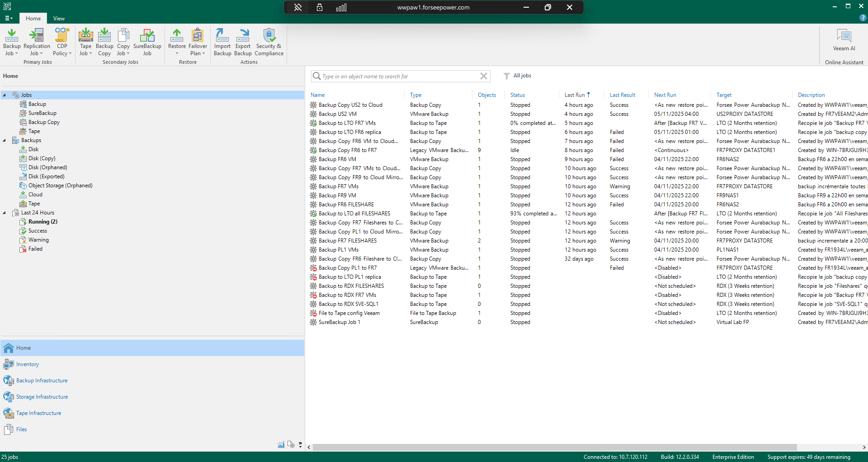Open the Veeam AI Online Assistant
The width and height of the screenshot is (868, 462).
844,41
